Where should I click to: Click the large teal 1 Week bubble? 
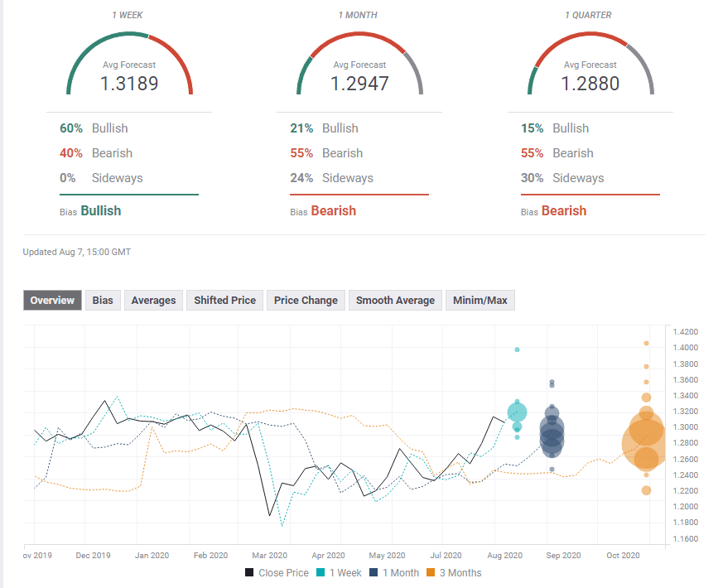tap(517, 412)
